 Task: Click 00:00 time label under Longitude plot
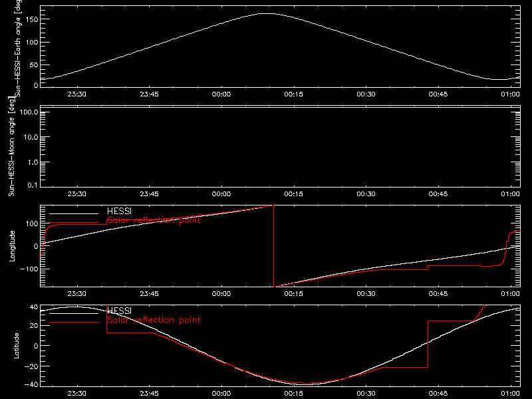tap(221, 293)
